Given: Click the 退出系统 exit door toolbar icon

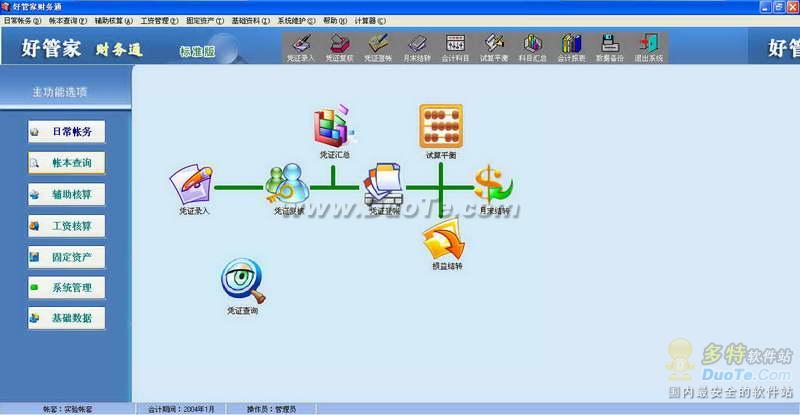Looking at the screenshot, I should pyautogui.click(x=648, y=48).
